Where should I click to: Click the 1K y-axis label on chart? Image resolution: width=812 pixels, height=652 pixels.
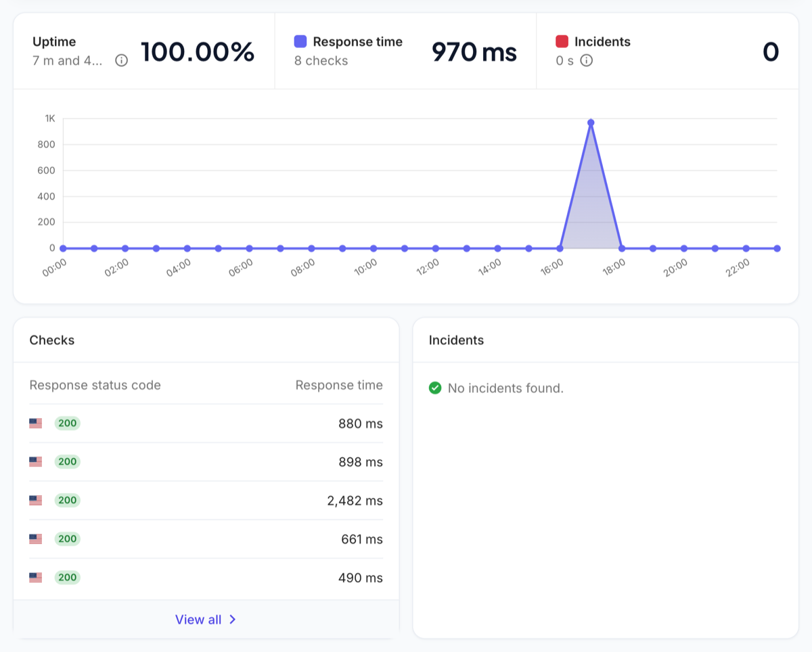[50, 118]
